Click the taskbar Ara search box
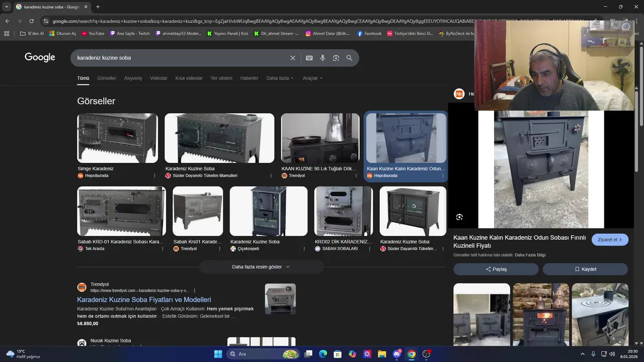 [263, 354]
